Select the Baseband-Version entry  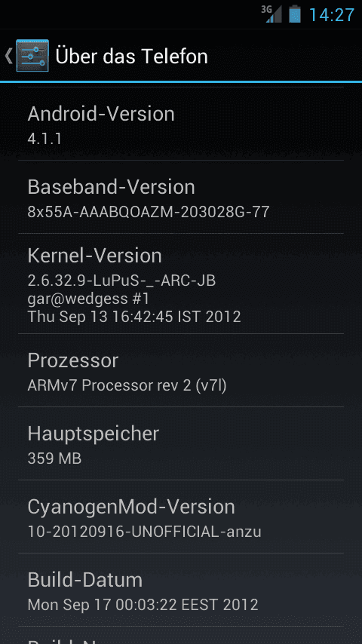[x=181, y=197]
